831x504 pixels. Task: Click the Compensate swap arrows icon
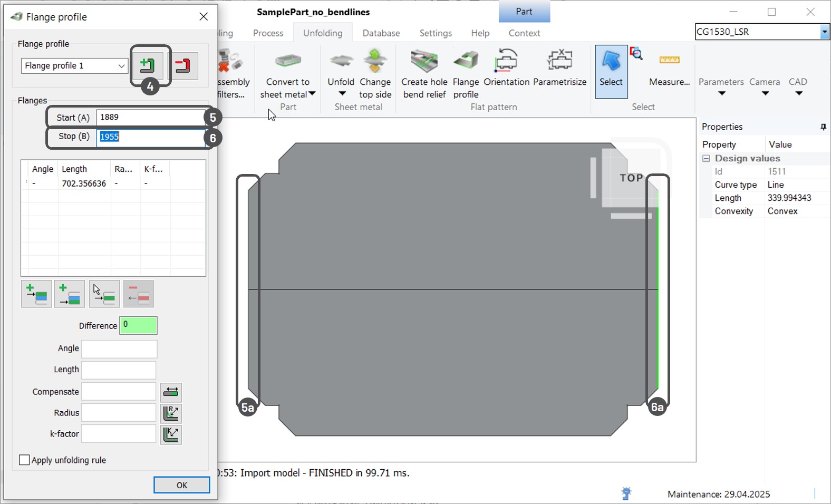[171, 392]
